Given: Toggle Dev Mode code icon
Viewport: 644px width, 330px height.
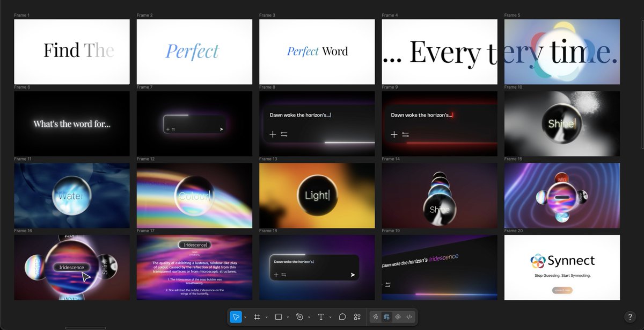Looking at the screenshot, I should (x=409, y=317).
